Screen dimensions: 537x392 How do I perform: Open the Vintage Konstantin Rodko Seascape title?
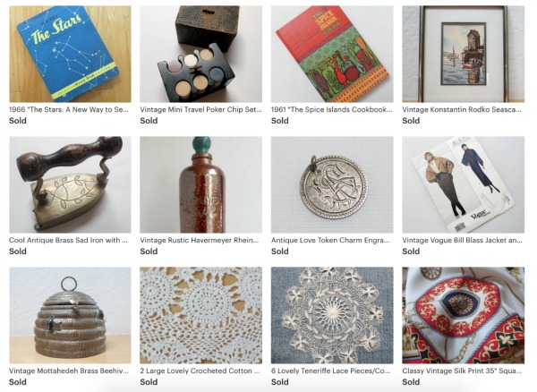pos(462,109)
